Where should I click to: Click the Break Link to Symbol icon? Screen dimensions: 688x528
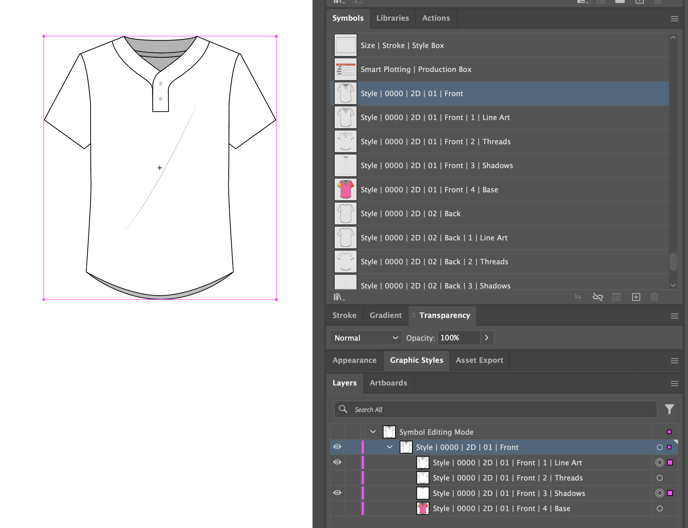coord(597,297)
